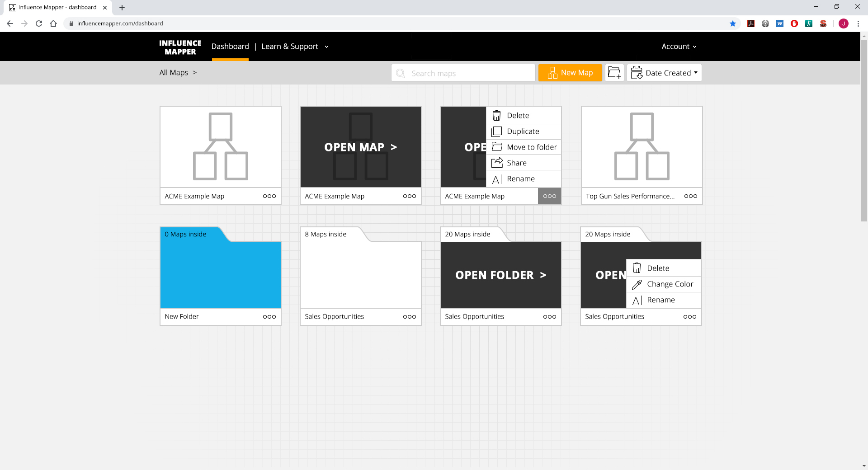
Task: Go back in the browser
Action: [x=10, y=23]
